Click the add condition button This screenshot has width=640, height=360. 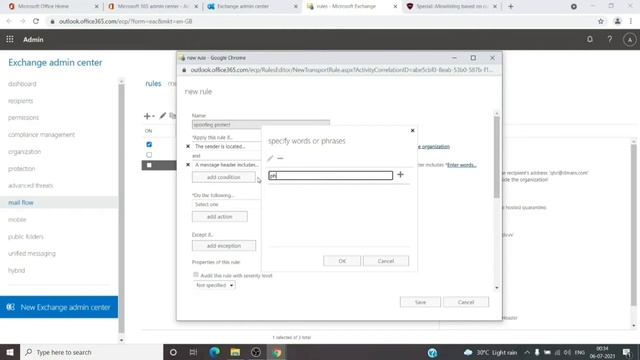[224, 177]
